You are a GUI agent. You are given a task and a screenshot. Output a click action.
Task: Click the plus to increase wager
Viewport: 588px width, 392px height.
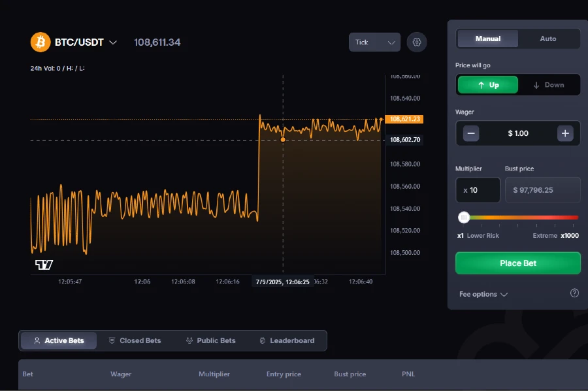pyautogui.click(x=564, y=133)
